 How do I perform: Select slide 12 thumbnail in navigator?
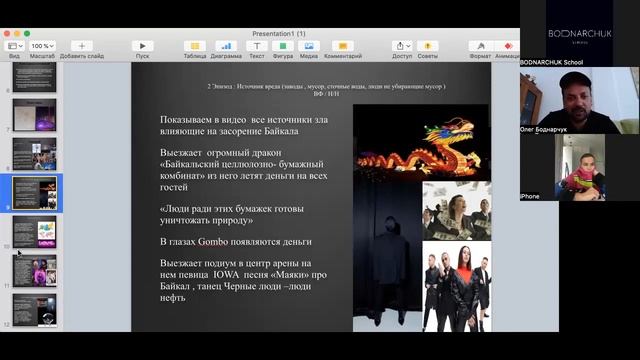tap(34, 310)
